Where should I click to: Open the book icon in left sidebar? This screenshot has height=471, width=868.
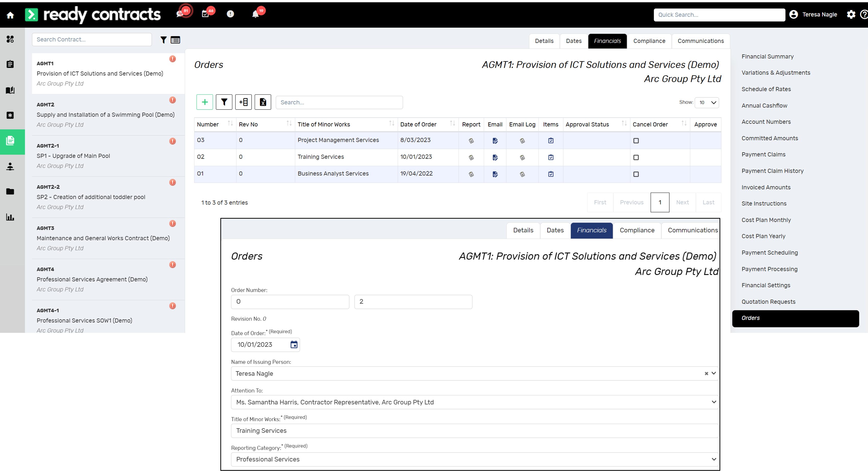(x=10, y=90)
